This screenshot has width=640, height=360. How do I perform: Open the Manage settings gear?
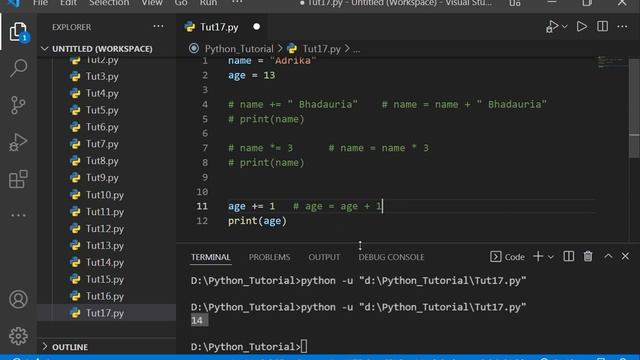[18, 336]
